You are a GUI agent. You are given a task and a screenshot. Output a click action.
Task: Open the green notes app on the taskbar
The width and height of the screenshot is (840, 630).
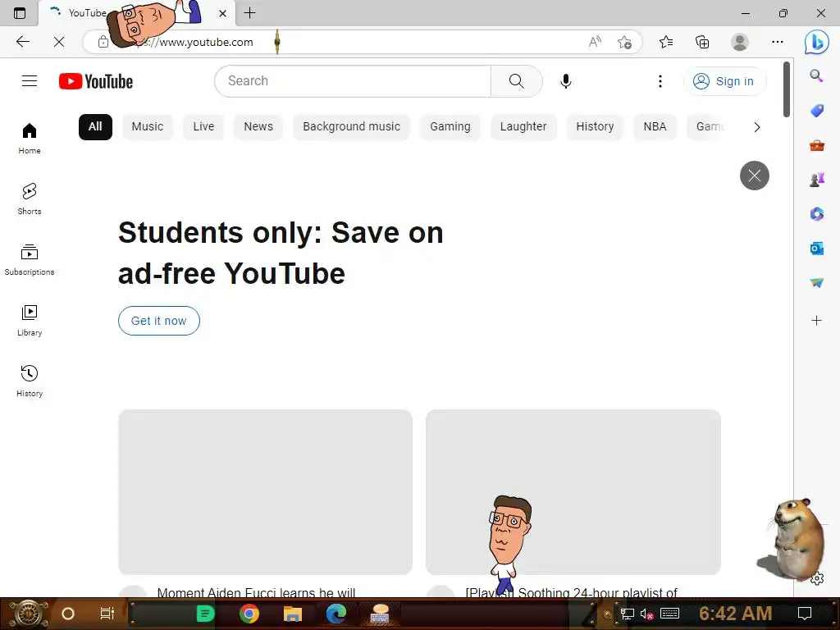205,614
